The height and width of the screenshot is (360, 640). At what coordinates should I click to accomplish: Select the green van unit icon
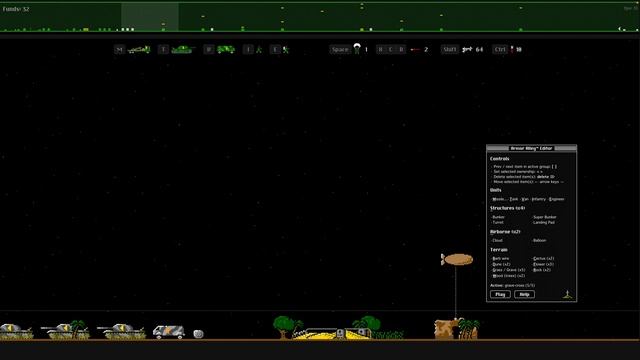pos(226,49)
